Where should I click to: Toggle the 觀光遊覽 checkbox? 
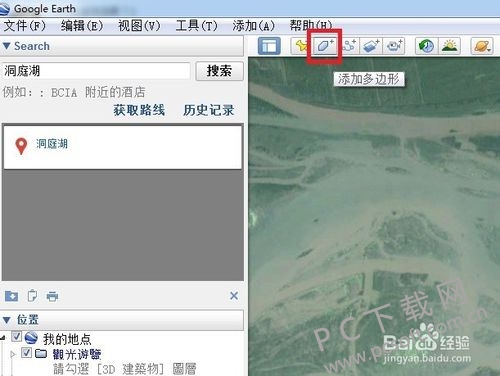(x=26, y=353)
